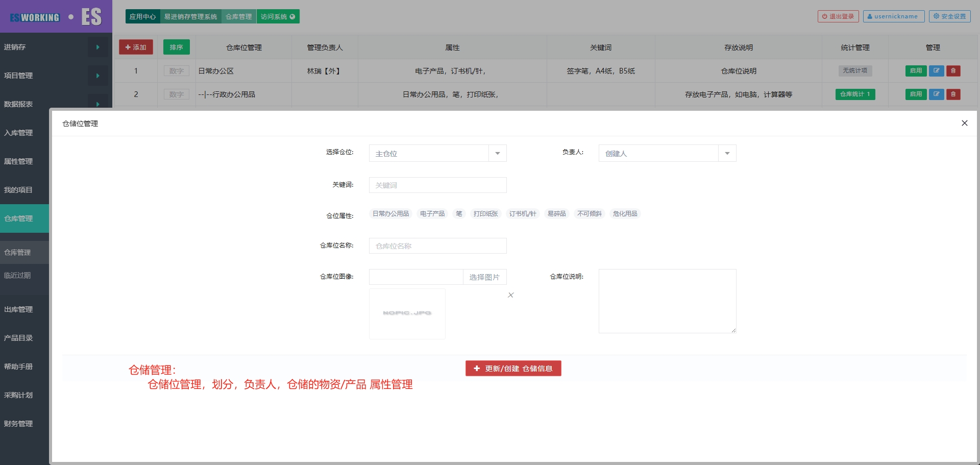Click the red delete icon in row 1
Viewport: 980px width, 465px height.
pyautogui.click(x=953, y=71)
